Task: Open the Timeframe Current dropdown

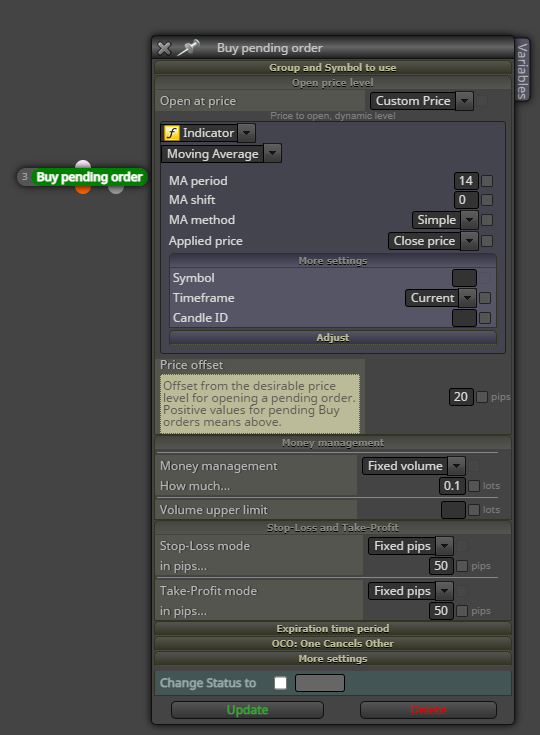Action: pyautogui.click(x=441, y=298)
